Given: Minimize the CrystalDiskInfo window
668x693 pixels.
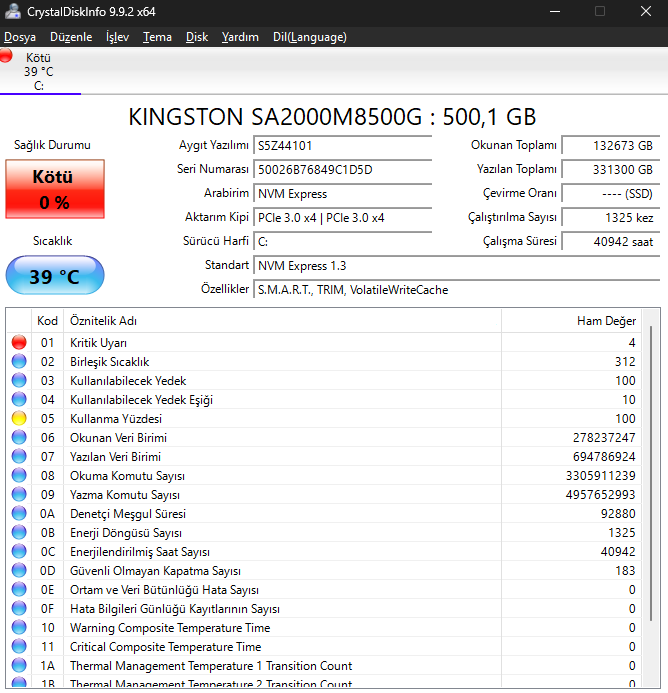Looking at the screenshot, I should pyautogui.click(x=555, y=11).
